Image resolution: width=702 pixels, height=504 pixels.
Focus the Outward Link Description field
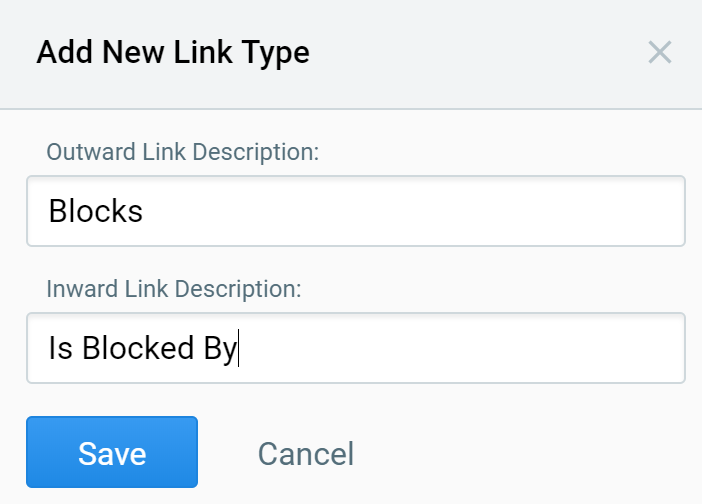[x=355, y=211]
